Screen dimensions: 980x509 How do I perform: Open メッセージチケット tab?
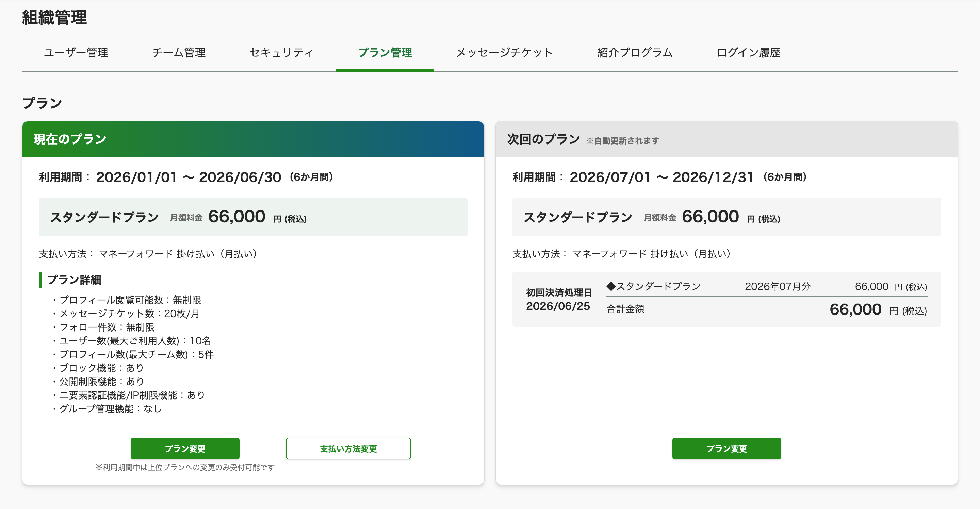pyautogui.click(x=504, y=52)
